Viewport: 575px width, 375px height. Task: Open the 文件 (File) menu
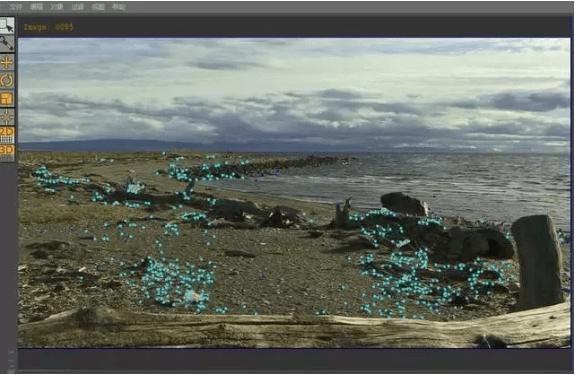tap(15, 7)
